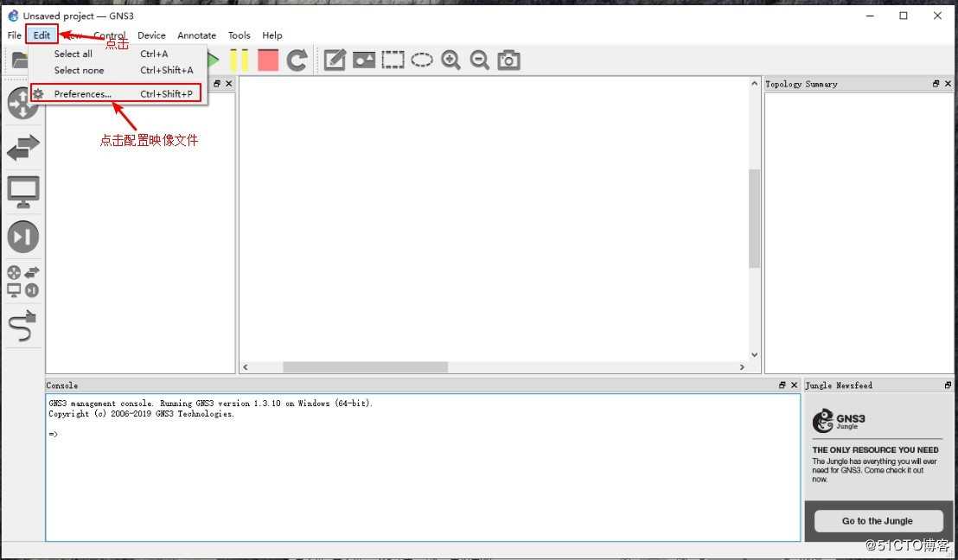Select the Add a link cable icon
This screenshot has width=958, height=560.
coord(22,326)
